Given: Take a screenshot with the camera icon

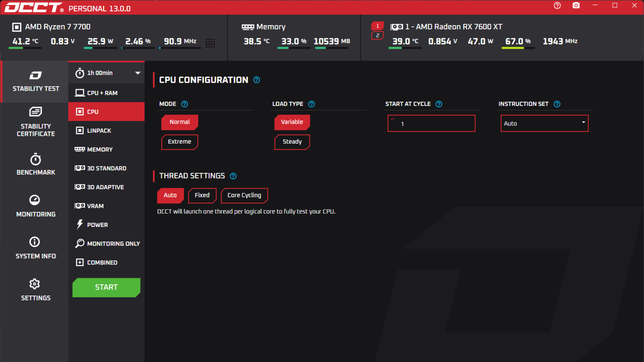Looking at the screenshot, I should [x=576, y=5].
